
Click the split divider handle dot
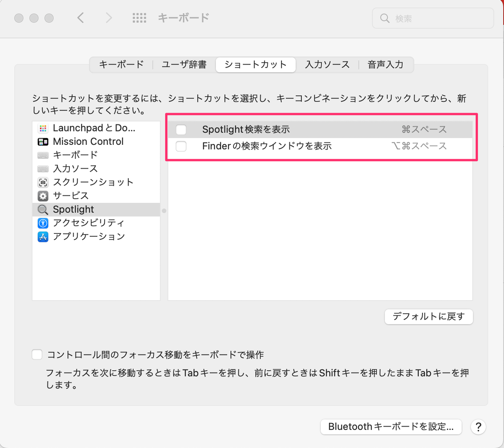click(164, 211)
